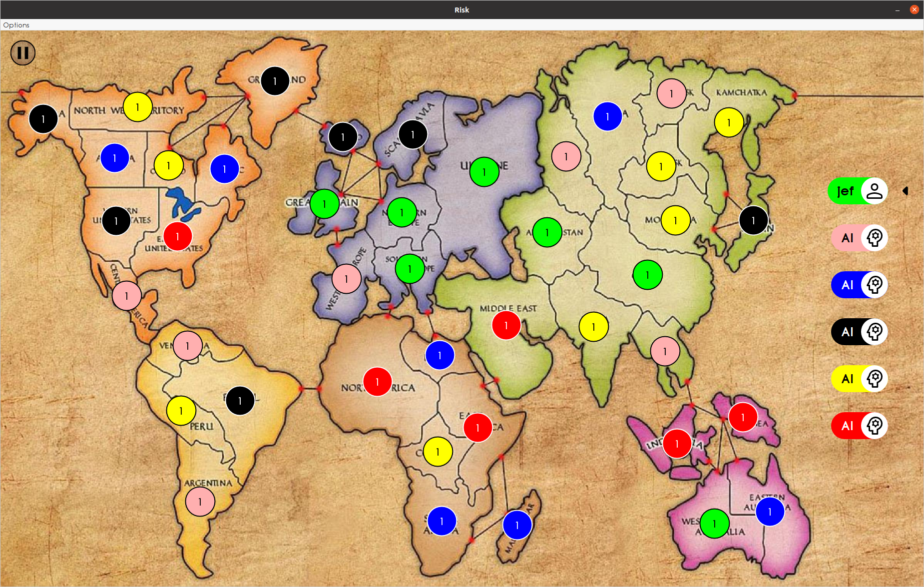This screenshot has height=587, width=924.
Task: Select pink token on Argentina
Action: pos(200,502)
